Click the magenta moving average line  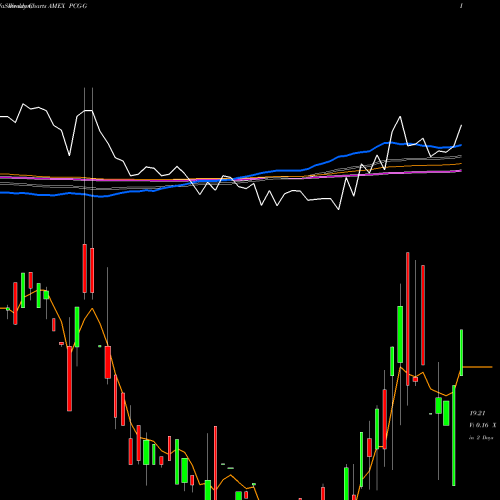[x=400, y=173]
